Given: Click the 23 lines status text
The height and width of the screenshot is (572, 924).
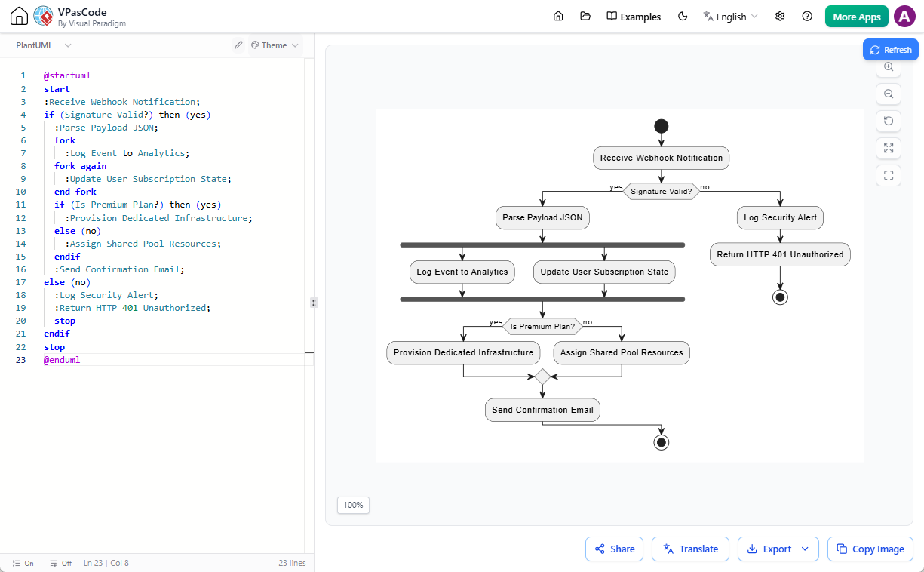Looking at the screenshot, I should [x=292, y=563].
